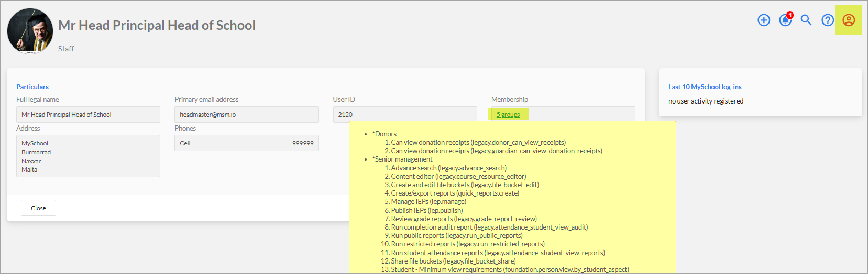Click 'Last 10 MySchool log-ins' heading
Image resolution: width=868 pixels, height=274 pixels.
(705, 87)
